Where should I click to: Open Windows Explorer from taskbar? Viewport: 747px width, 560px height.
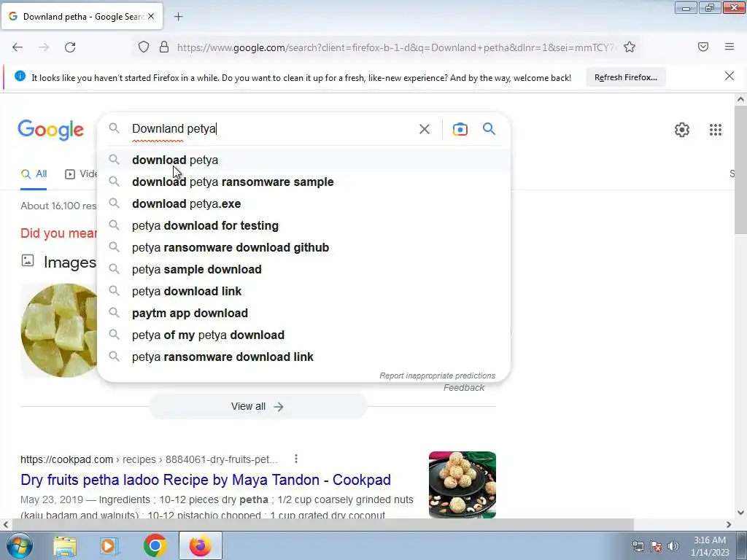(x=65, y=545)
